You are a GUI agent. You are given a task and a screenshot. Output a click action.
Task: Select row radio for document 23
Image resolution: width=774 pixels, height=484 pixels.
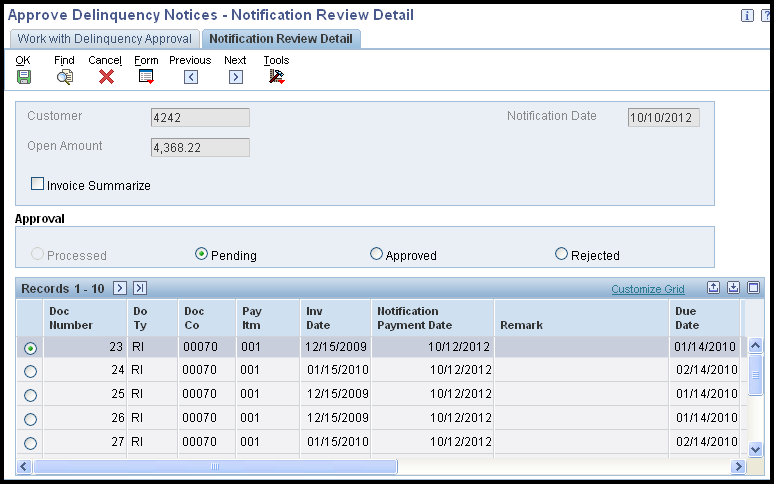[x=31, y=348]
